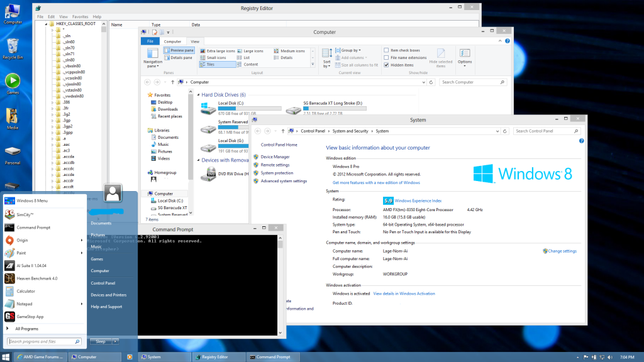
Task: Click the Search Control Panel field
Action: click(547, 131)
